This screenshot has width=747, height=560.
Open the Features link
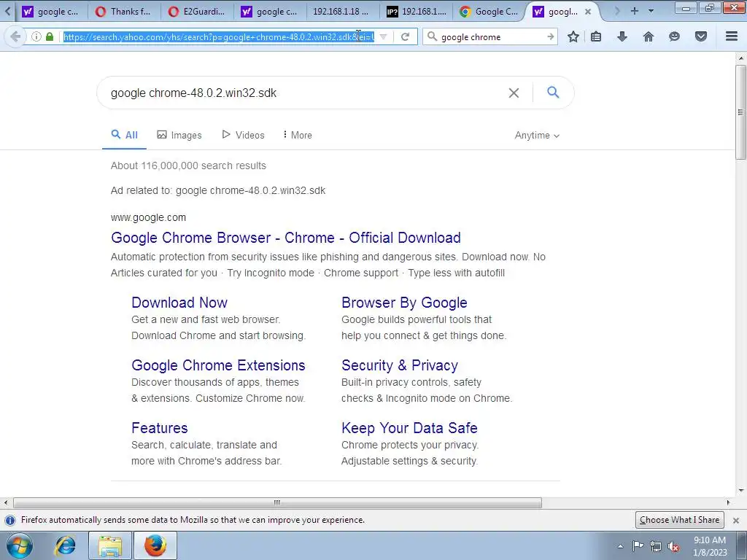(x=160, y=427)
